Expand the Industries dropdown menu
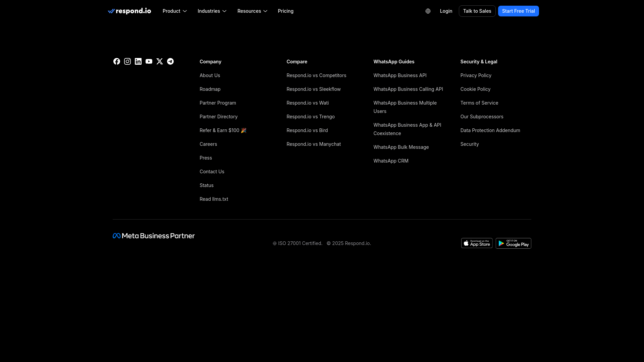 pos(212,11)
